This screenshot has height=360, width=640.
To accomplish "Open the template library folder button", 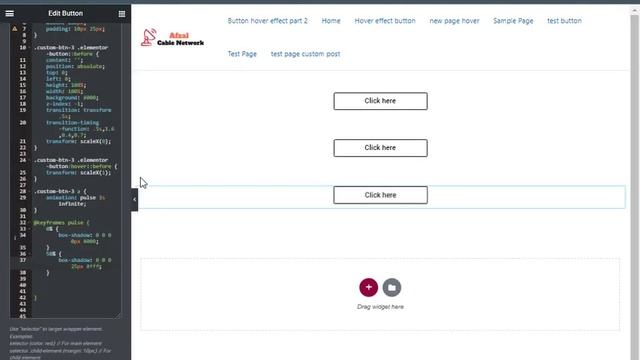I will 392,287.
